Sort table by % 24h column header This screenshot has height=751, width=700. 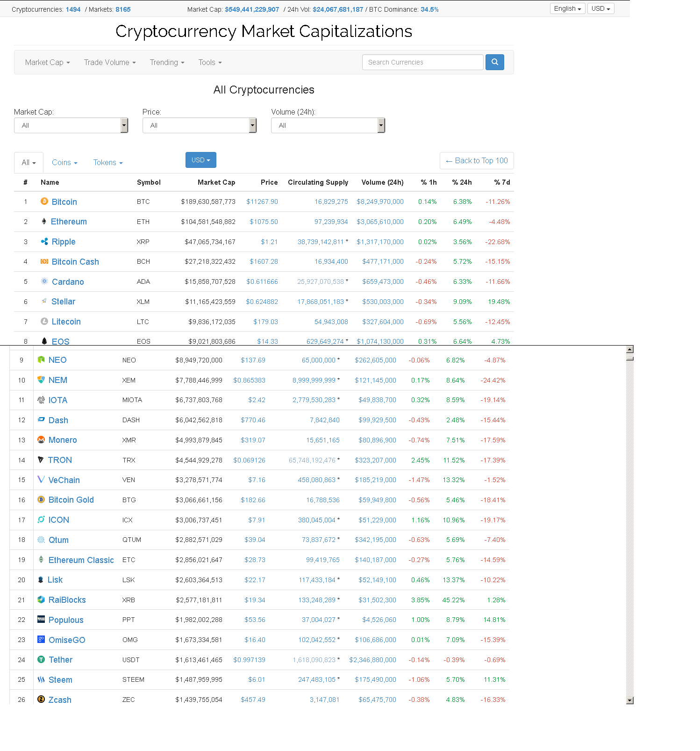click(x=462, y=182)
